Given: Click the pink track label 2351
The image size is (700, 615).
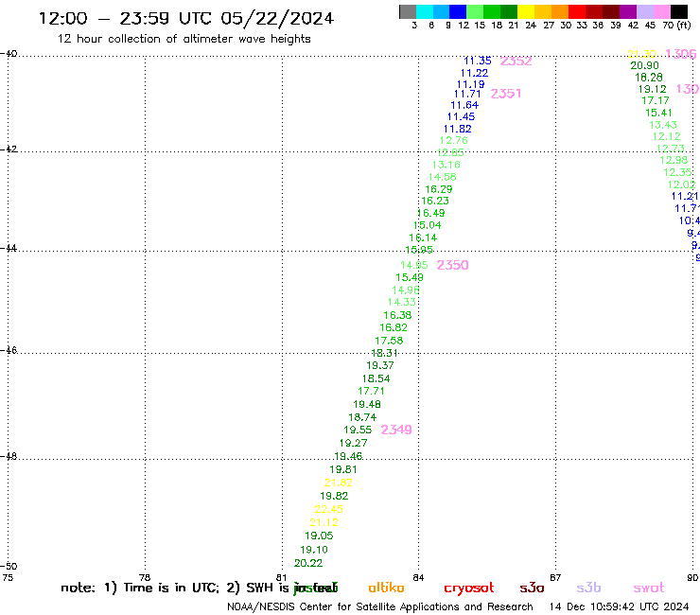Looking at the screenshot, I should (x=506, y=94).
